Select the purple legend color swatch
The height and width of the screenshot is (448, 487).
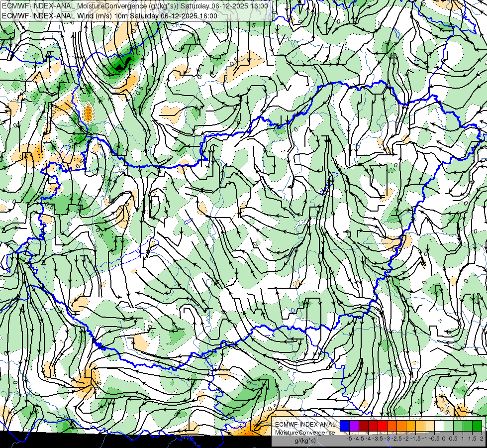(354, 426)
